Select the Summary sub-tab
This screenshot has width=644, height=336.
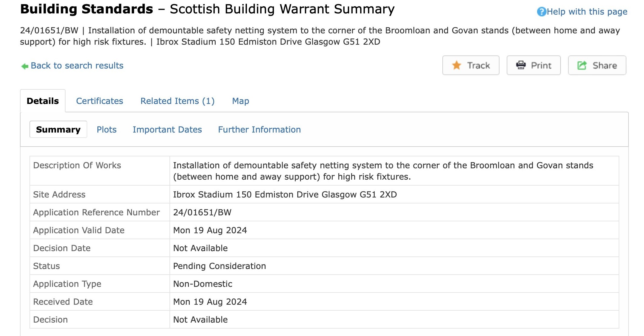pyautogui.click(x=58, y=130)
